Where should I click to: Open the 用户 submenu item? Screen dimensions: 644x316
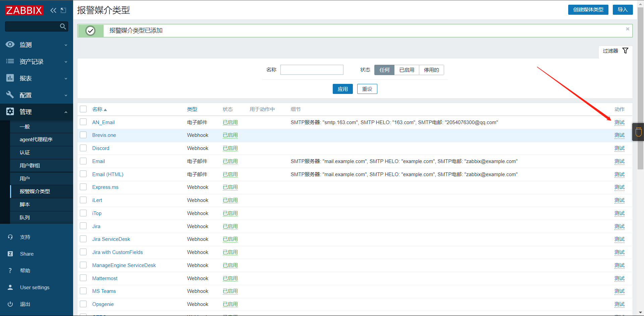(x=42, y=179)
